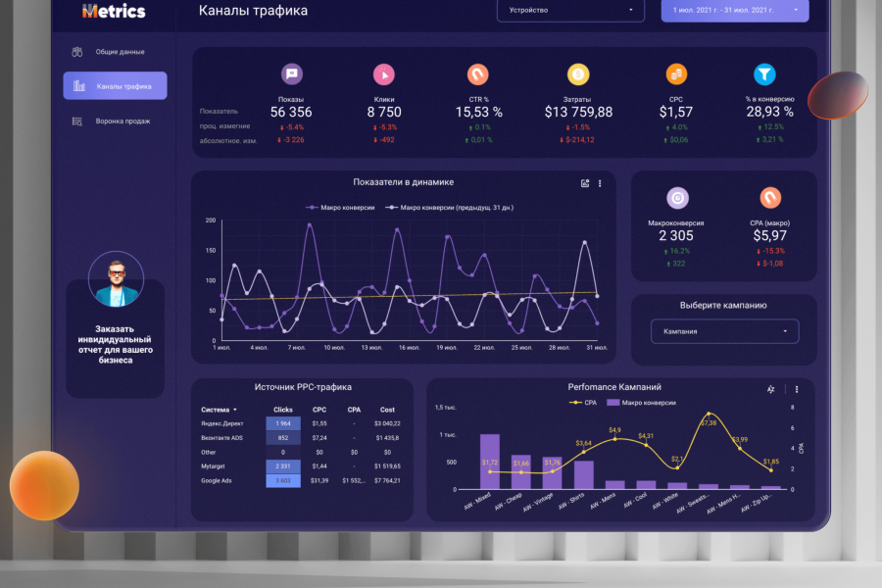Go to Воронка продаж page
Viewport: 882px width, 588px height.
pyautogui.click(x=122, y=121)
